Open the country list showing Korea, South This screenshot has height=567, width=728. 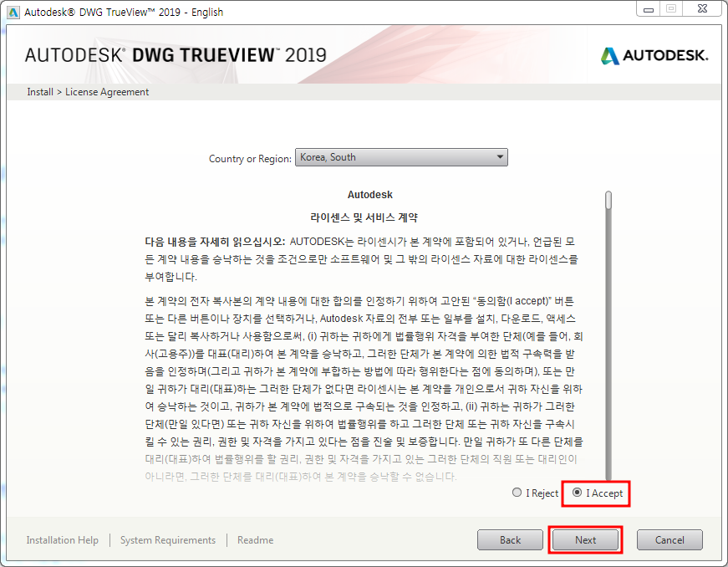(x=401, y=157)
